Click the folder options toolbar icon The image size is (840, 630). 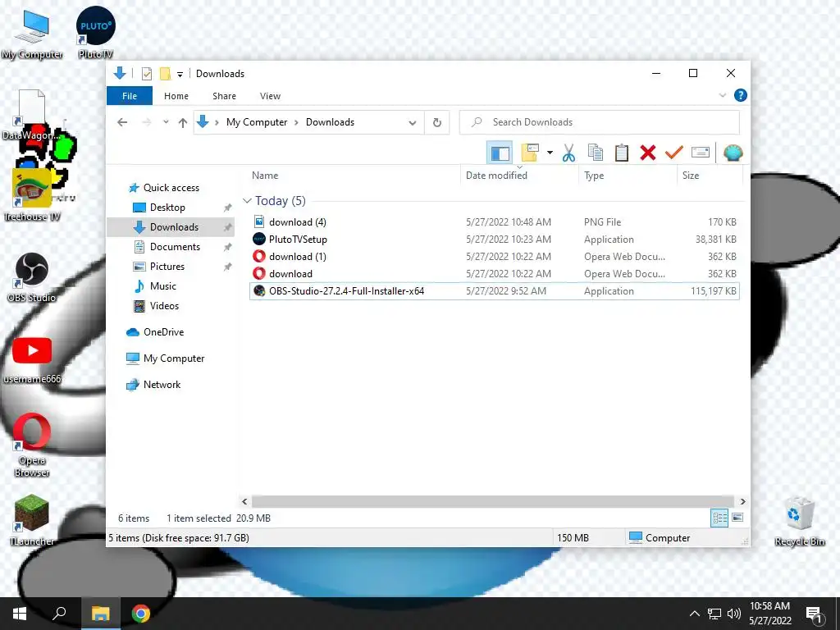[530, 153]
